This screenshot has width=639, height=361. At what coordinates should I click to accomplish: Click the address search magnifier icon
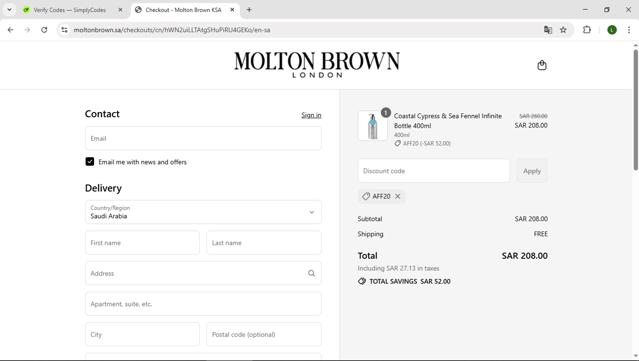(x=311, y=273)
